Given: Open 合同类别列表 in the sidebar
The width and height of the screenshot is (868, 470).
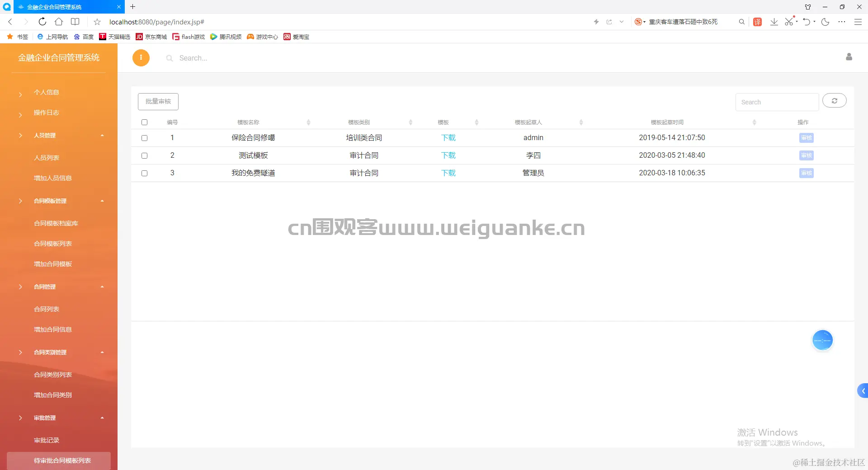Looking at the screenshot, I should [53, 375].
